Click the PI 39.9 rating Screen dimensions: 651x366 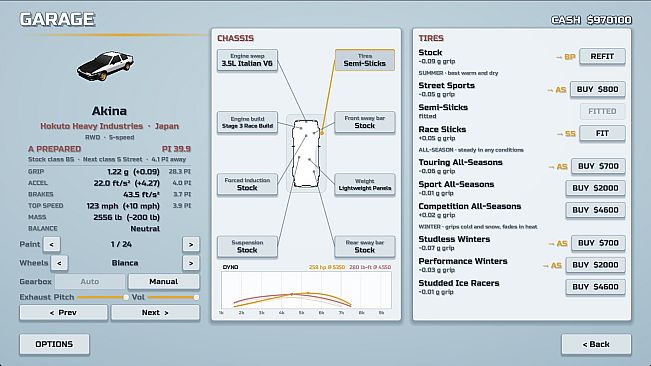[x=176, y=149]
